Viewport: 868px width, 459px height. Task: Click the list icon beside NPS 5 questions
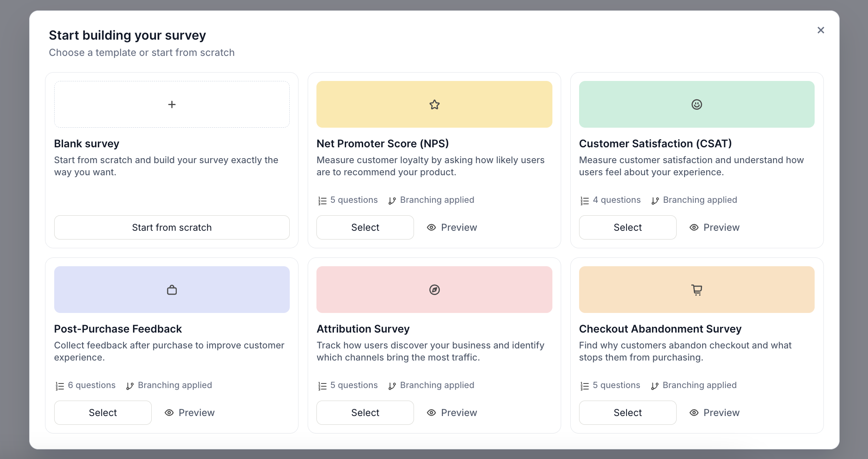(322, 201)
